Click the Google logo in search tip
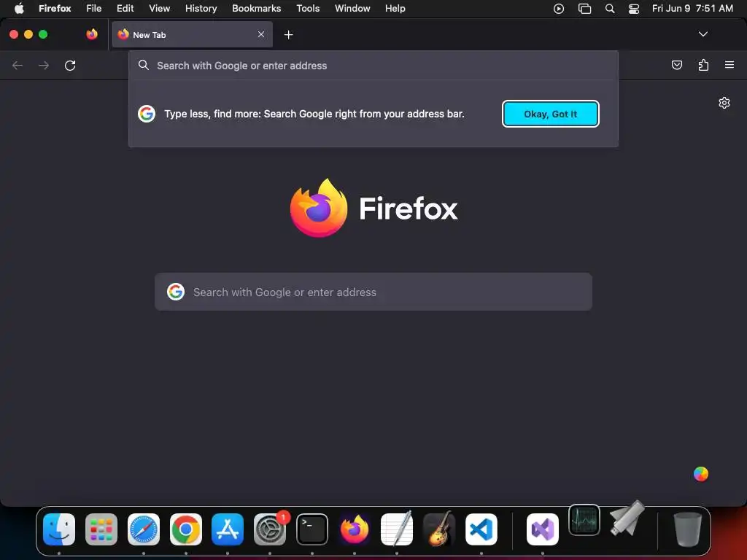747x560 pixels. (x=147, y=114)
